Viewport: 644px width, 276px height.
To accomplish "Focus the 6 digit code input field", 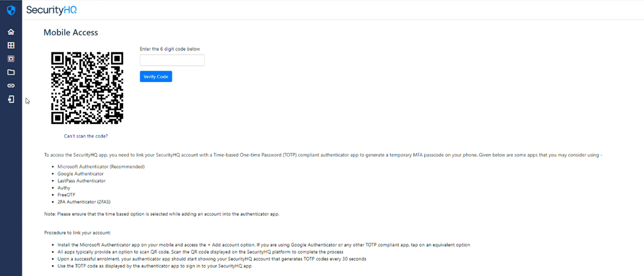I will 172,60.
